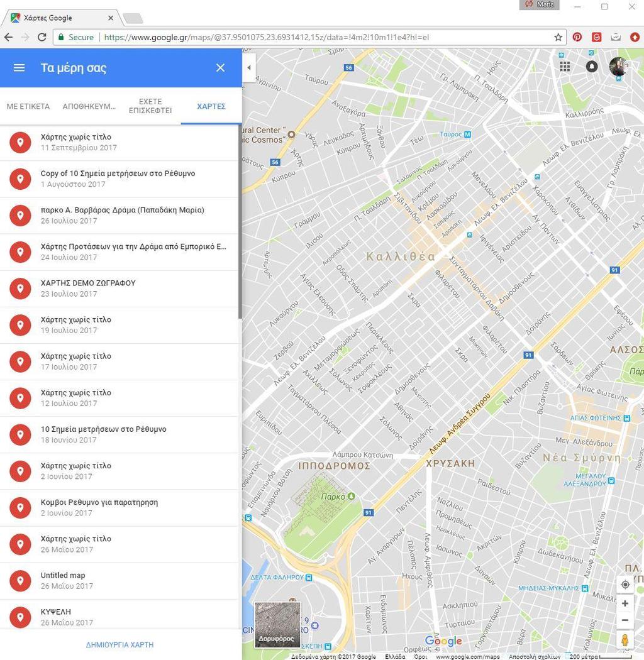
Task: Click the Ελλάδα footer link
Action: click(395, 656)
